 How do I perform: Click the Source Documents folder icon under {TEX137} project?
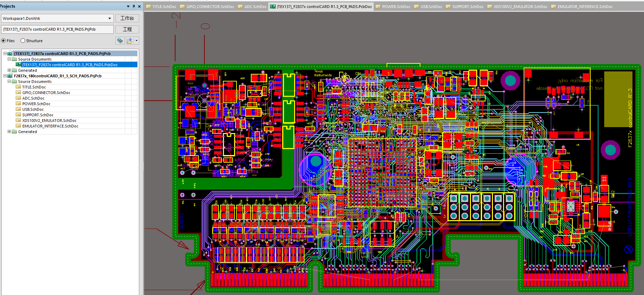(x=14, y=59)
